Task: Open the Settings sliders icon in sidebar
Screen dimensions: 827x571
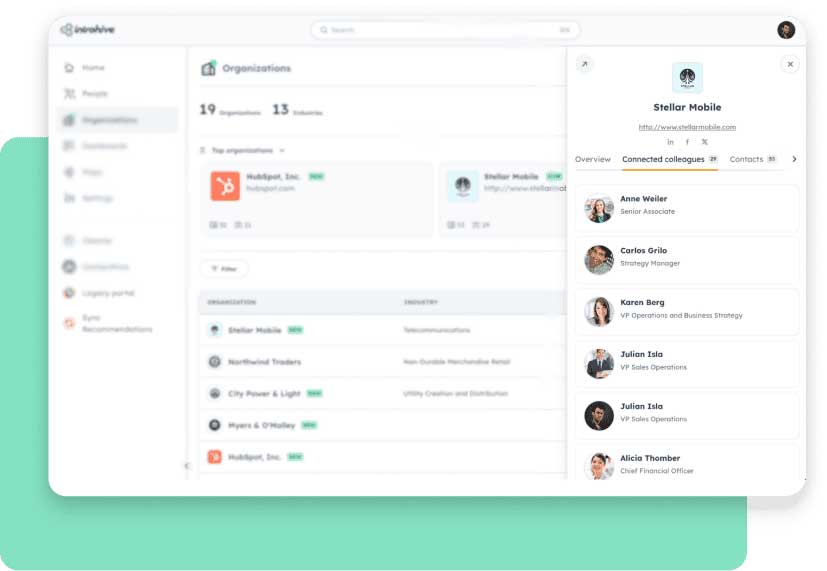Action: pyautogui.click(x=69, y=198)
